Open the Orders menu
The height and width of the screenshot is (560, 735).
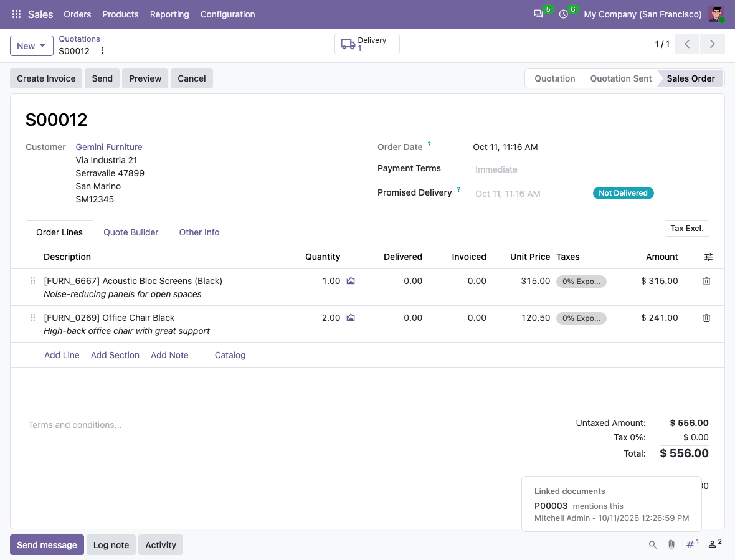pos(77,14)
